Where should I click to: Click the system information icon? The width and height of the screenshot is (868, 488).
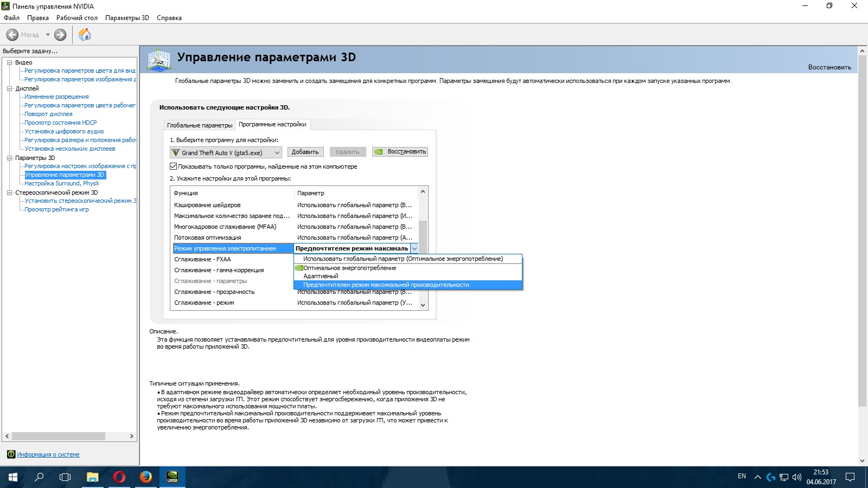[11, 454]
